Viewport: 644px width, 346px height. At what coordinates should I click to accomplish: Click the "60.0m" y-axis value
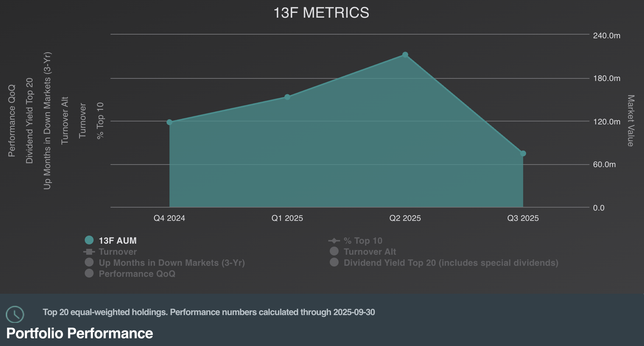605,165
